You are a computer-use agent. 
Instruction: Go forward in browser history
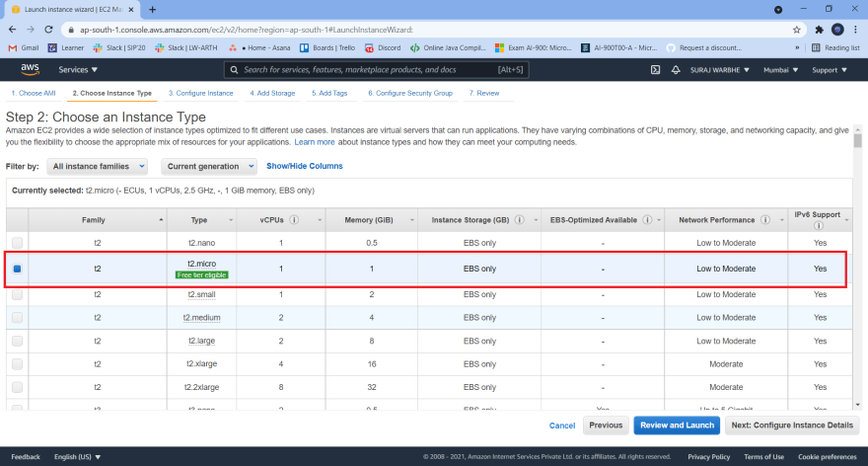pos(31,30)
